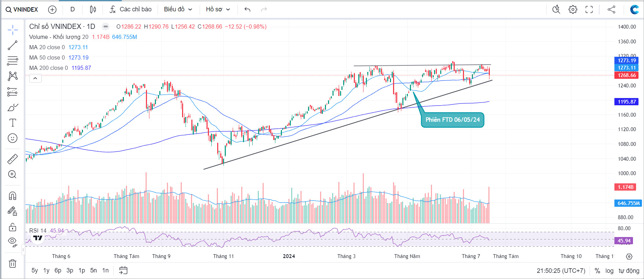644x279 pixels.
Task: Open chart settings gear icon
Action: tap(573, 10)
